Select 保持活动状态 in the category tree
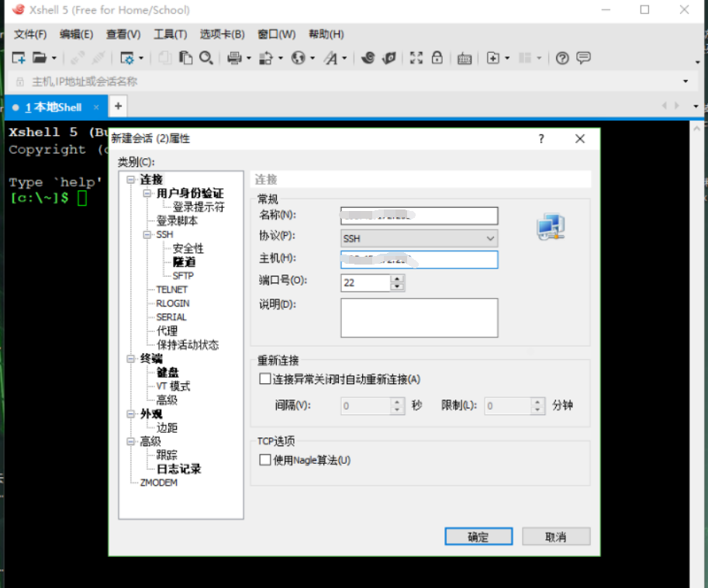This screenshot has height=588, width=708. coord(188,344)
